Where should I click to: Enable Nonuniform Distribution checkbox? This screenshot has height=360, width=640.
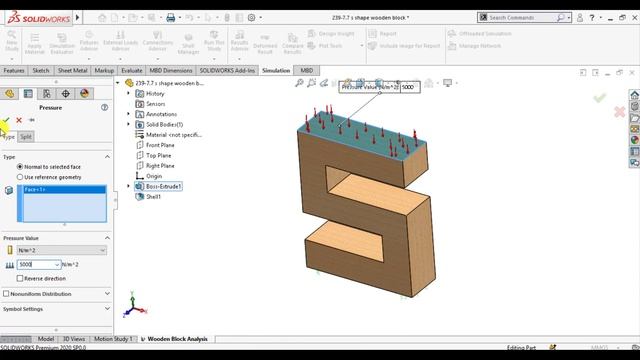point(6,294)
